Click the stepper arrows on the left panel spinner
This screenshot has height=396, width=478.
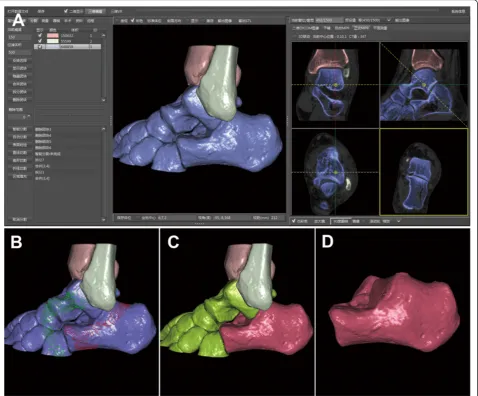[x=29, y=117]
